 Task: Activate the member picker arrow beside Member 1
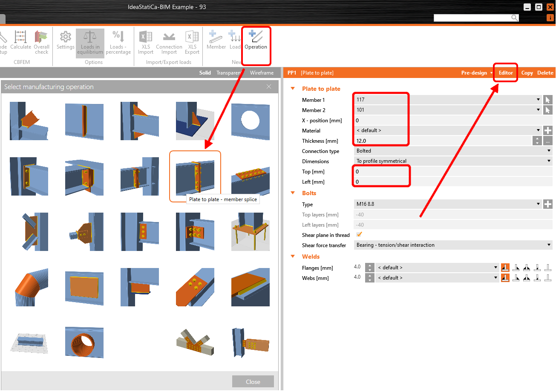(548, 100)
